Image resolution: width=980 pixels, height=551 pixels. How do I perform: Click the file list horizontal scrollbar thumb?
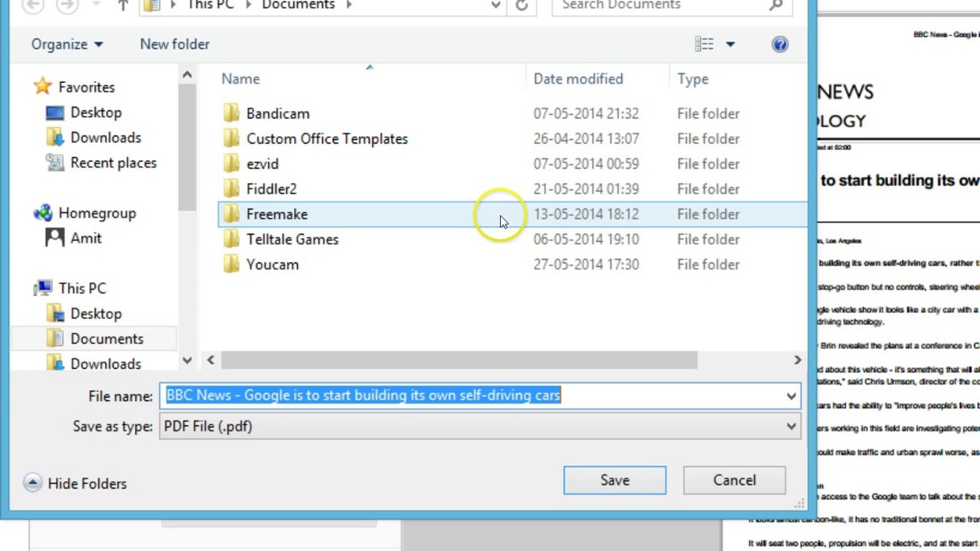point(459,360)
